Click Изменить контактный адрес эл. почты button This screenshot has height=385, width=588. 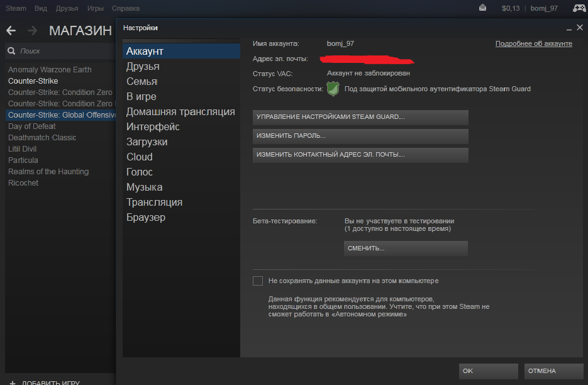360,155
